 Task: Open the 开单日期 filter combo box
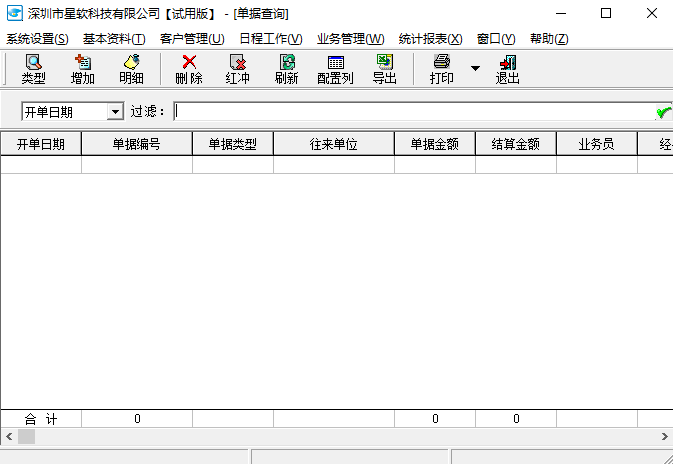pyautogui.click(x=73, y=112)
